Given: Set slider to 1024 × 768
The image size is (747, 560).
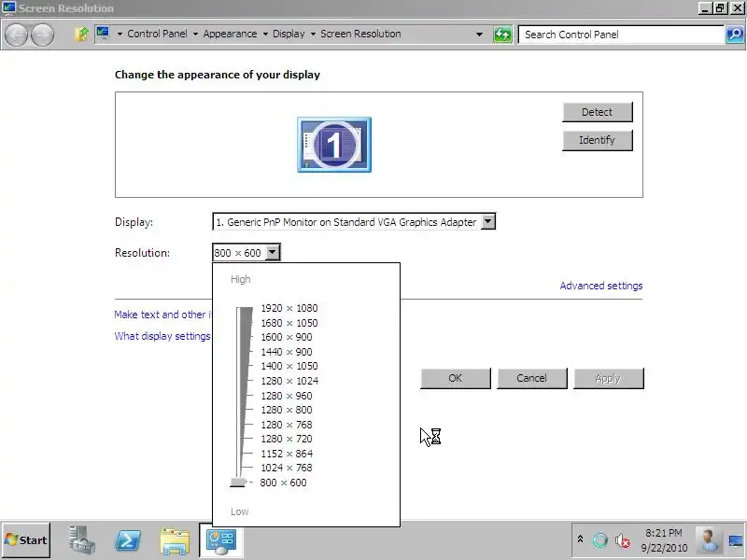Looking at the screenshot, I should 287,468.
